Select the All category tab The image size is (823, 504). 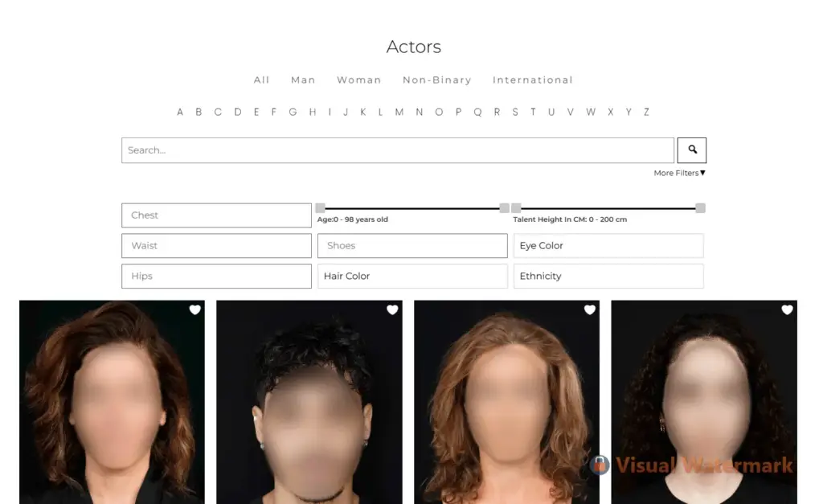[261, 80]
